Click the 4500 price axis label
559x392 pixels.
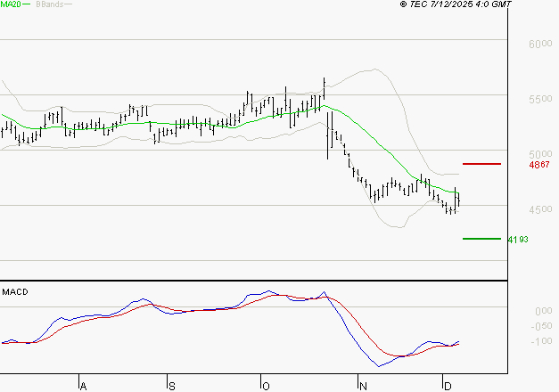pos(540,209)
